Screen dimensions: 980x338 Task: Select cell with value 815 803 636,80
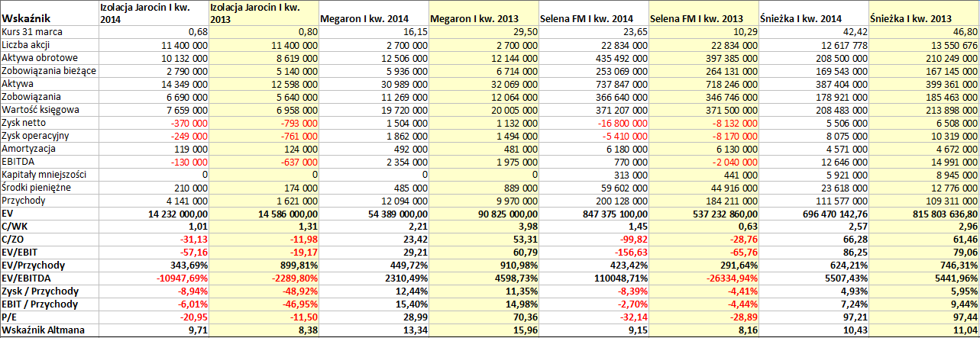tap(923, 214)
